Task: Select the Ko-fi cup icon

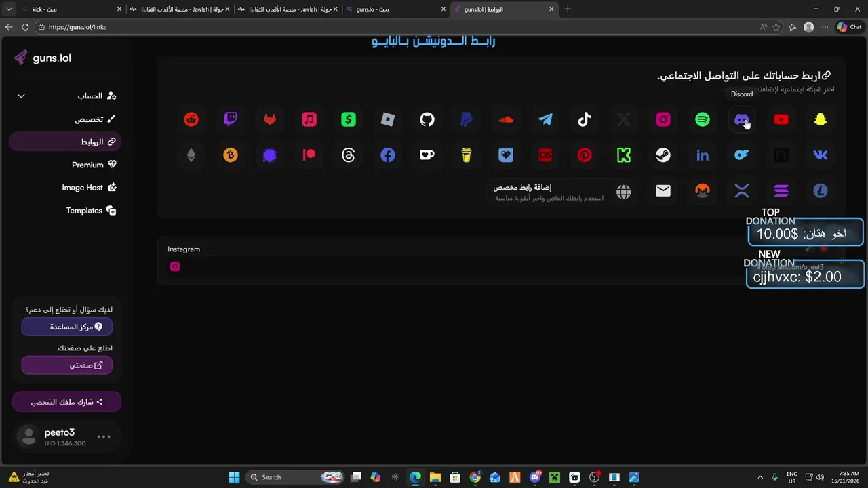Action: (x=427, y=156)
